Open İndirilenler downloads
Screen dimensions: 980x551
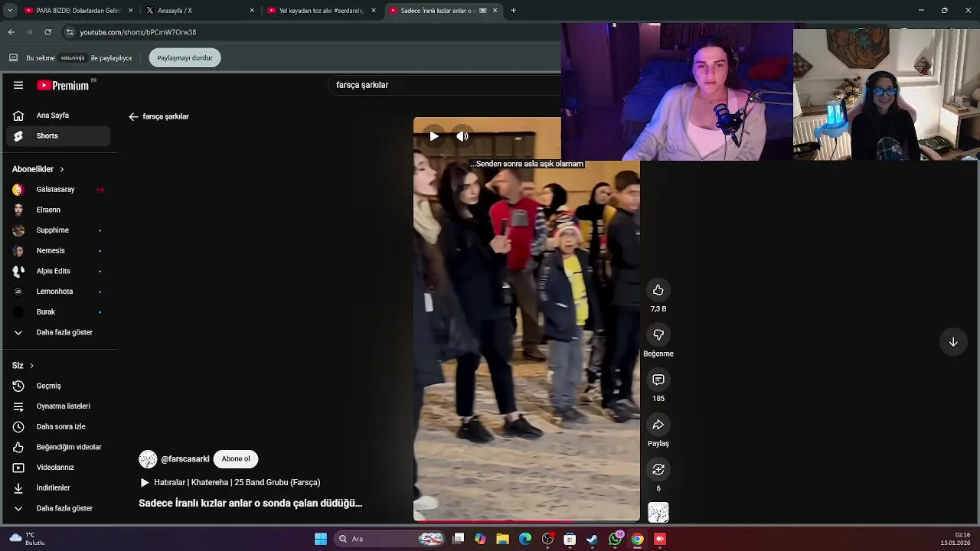pyautogui.click(x=58, y=488)
